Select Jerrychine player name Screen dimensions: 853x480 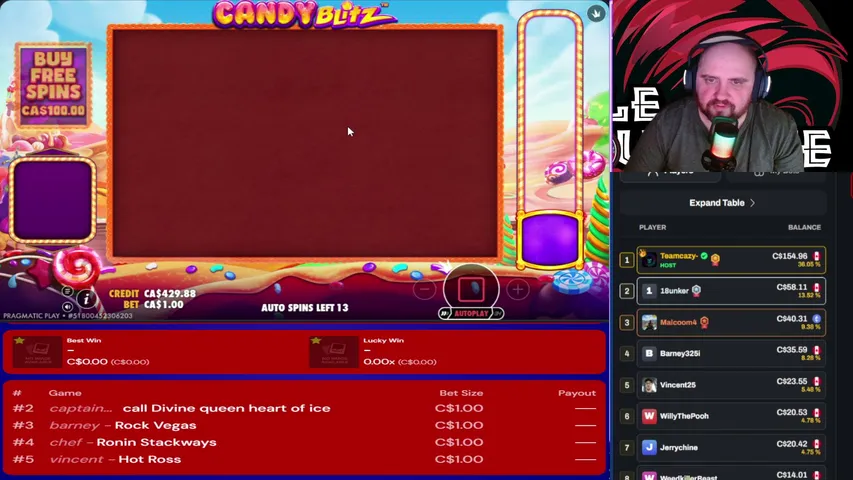[679, 447]
